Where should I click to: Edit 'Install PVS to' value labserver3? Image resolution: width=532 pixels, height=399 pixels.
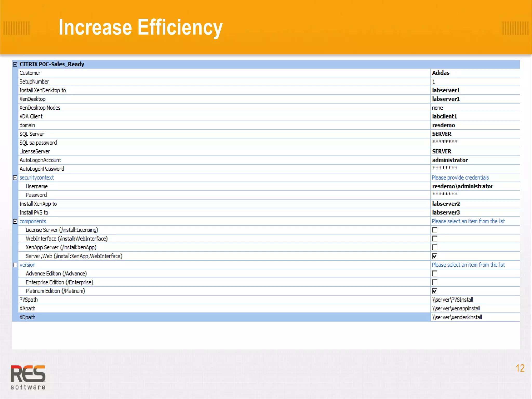click(446, 212)
